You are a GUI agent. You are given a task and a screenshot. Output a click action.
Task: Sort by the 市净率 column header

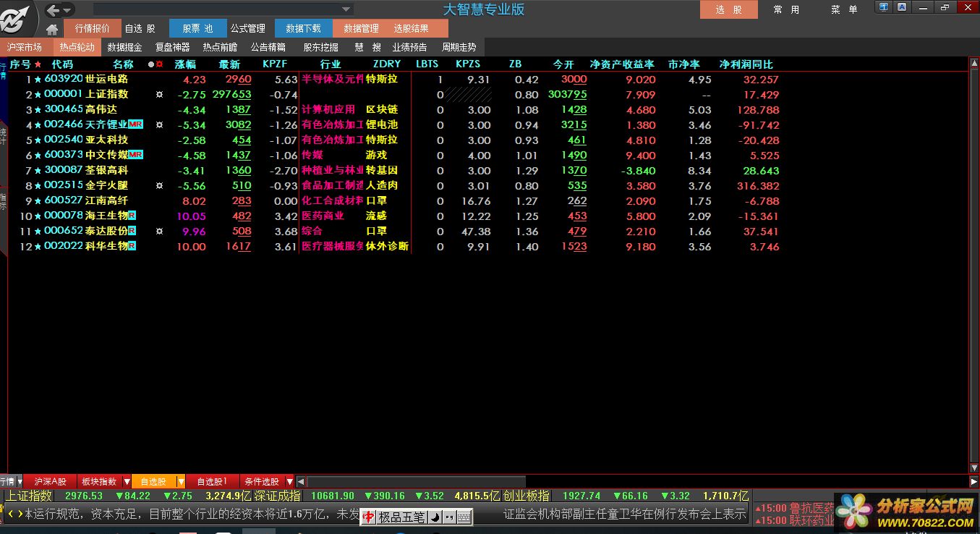[684, 64]
